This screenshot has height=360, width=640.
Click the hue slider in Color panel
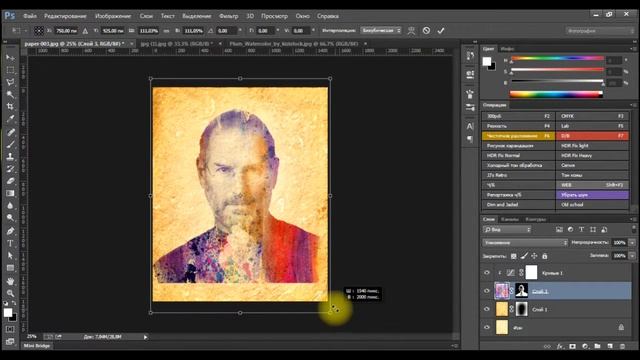click(557, 59)
